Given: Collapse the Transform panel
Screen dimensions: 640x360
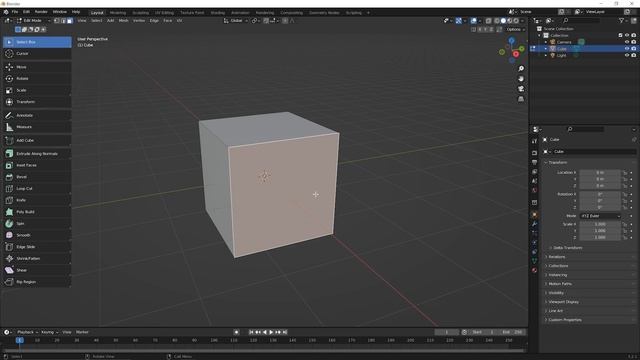Looking at the screenshot, I should 558,162.
